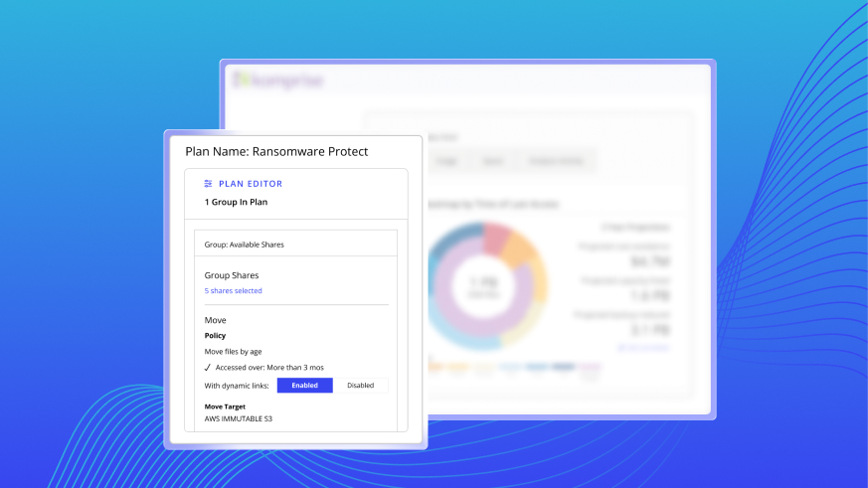868x488 pixels.
Task: Click the 1 Group In Plan text
Action: [239, 202]
